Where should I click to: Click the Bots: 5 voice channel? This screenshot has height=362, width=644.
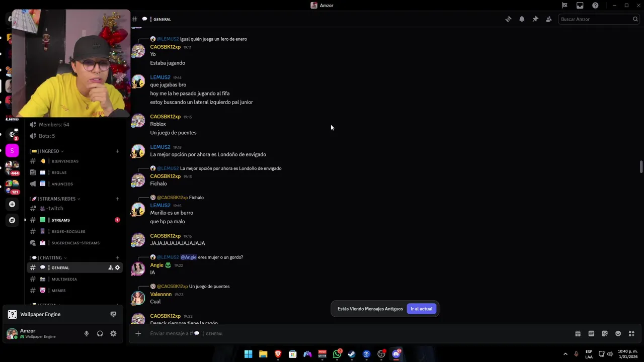74,136
